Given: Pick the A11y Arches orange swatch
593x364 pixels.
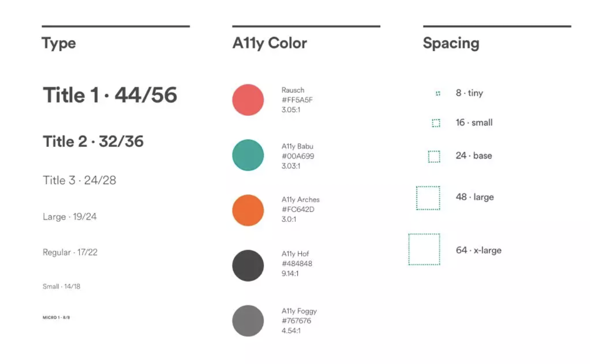Looking at the screenshot, I should (x=248, y=211).
